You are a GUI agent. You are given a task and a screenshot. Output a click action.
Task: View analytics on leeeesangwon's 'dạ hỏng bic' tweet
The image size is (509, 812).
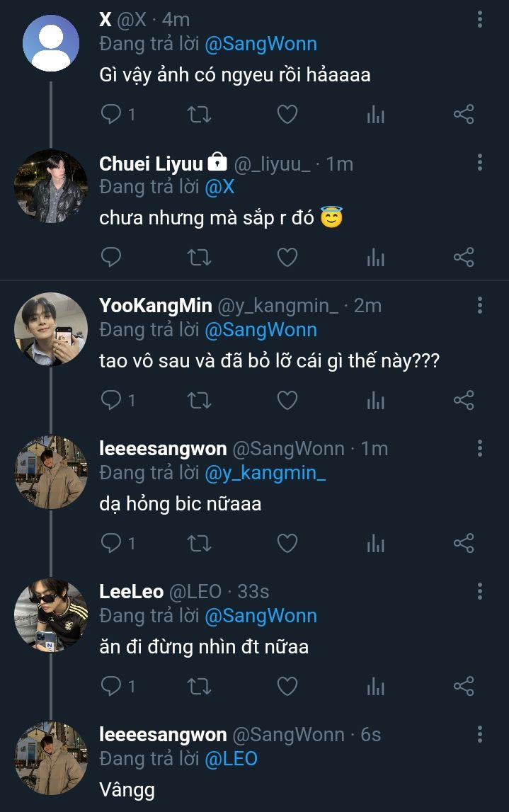[375, 543]
